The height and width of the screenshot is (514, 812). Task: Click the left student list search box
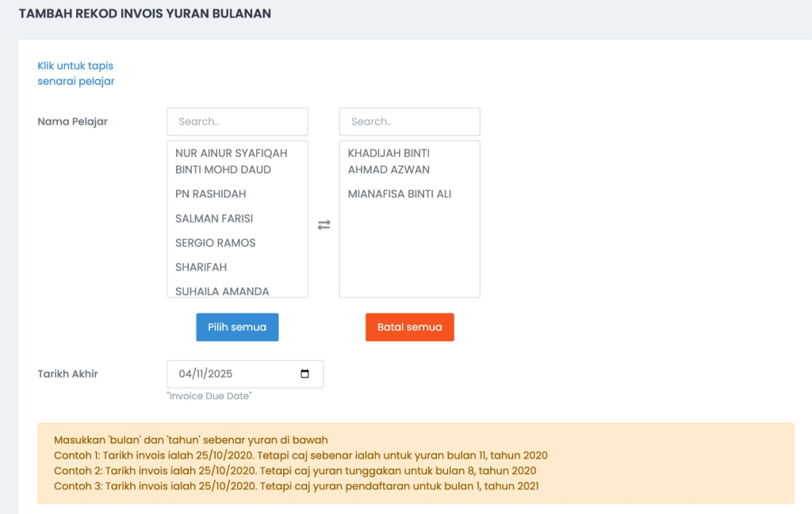click(x=237, y=122)
